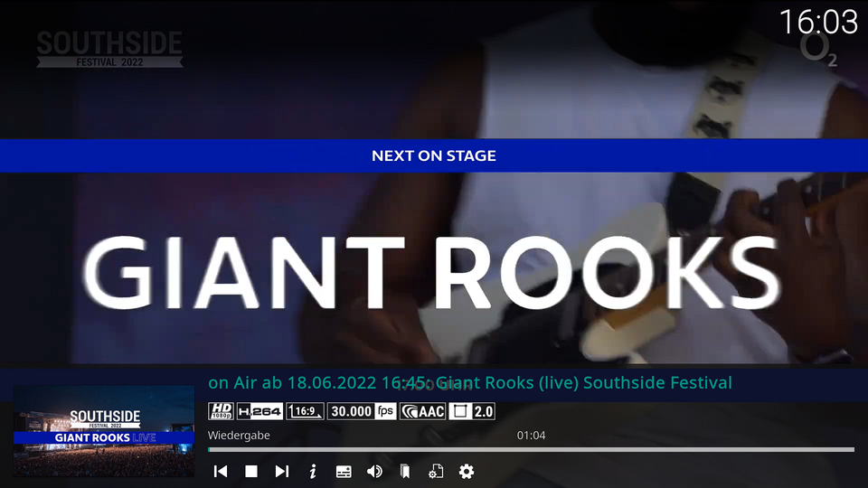Image resolution: width=868 pixels, height=488 pixels.
Task: Click the 'on Air ab 18.06.2022' title text
Action: point(470,383)
